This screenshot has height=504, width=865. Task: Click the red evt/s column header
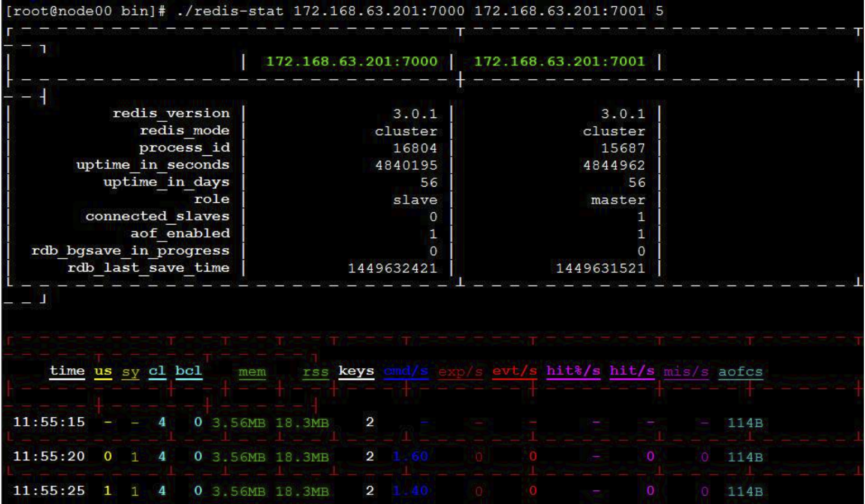[515, 372]
